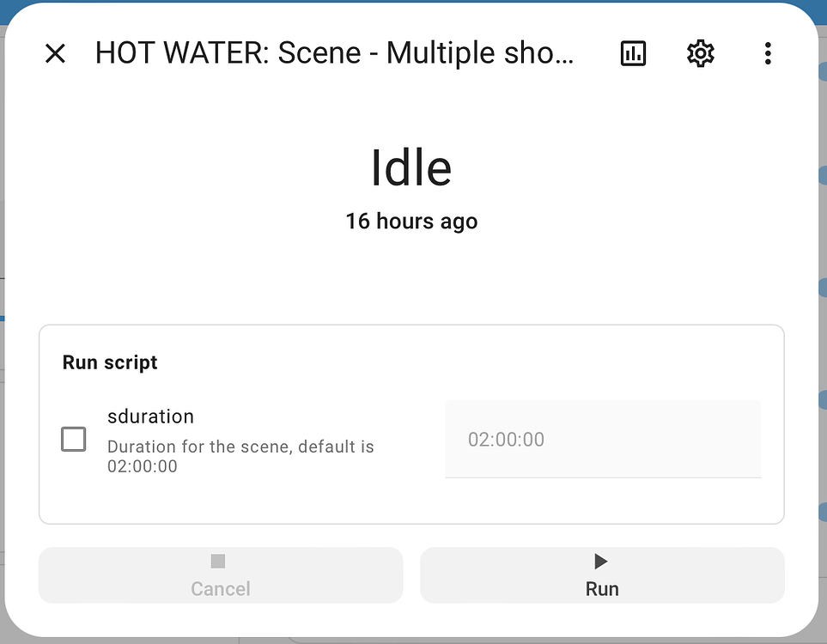
Task: Click the Idle state text
Action: click(x=411, y=167)
